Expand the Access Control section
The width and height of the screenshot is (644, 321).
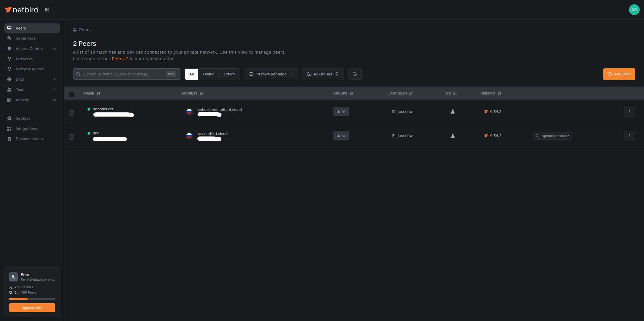(x=54, y=49)
